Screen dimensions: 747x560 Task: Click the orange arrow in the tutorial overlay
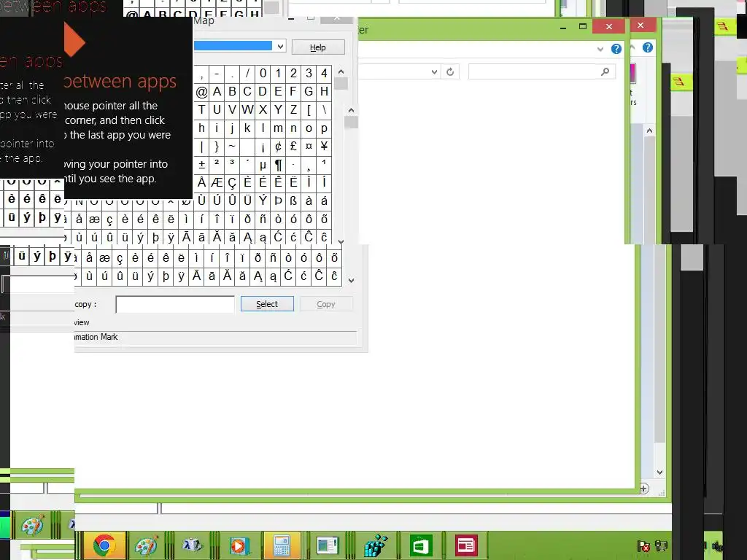click(x=74, y=42)
